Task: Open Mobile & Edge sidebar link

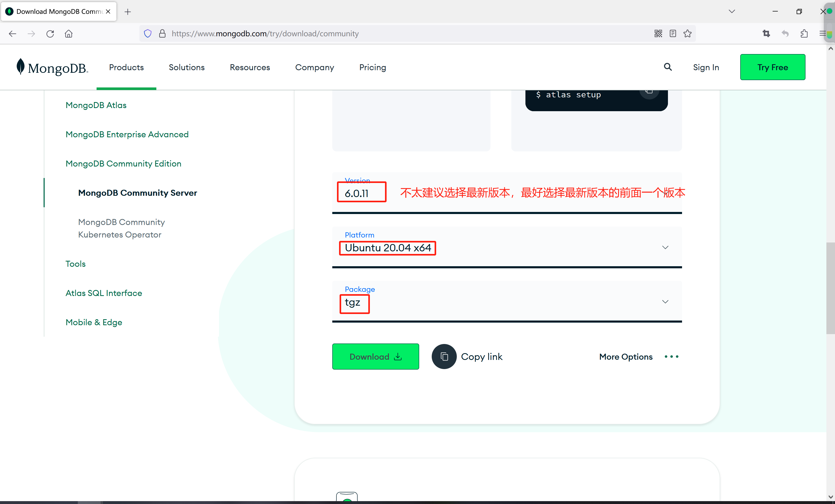Action: [94, 322]
